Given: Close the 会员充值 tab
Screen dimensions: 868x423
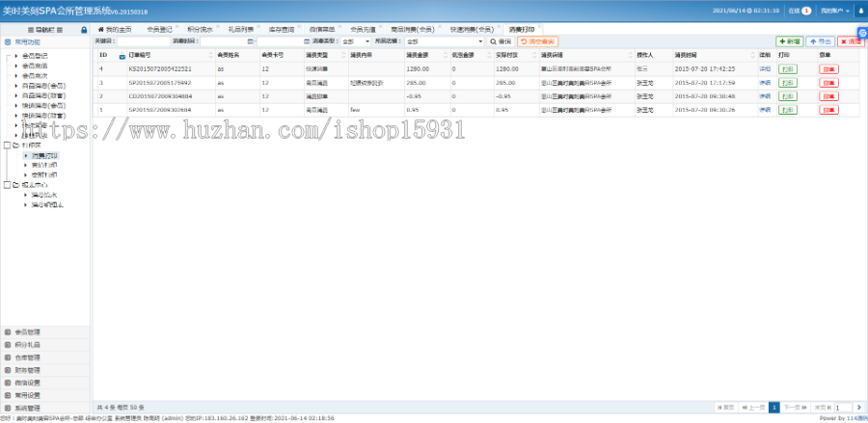Looking at the screenshot, I should (380, 26).
